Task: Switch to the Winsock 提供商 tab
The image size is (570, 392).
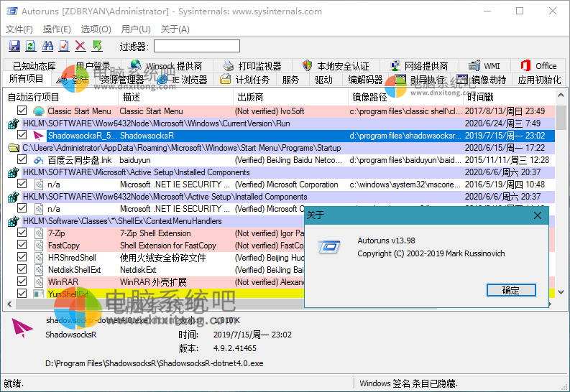Action: (167, 66)
